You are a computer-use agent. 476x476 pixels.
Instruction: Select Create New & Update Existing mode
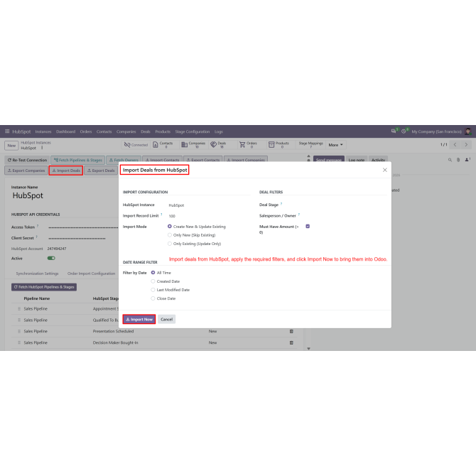(170, 227)
